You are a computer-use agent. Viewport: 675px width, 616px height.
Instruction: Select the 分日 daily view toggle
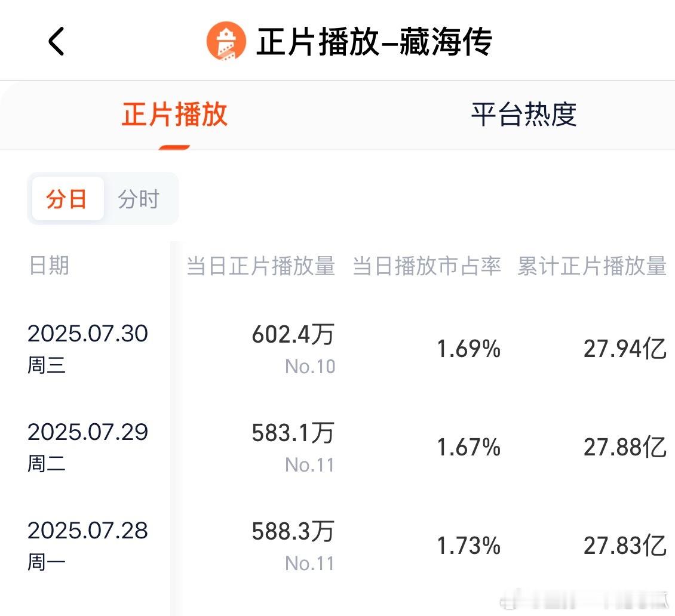tap(67, 199)
